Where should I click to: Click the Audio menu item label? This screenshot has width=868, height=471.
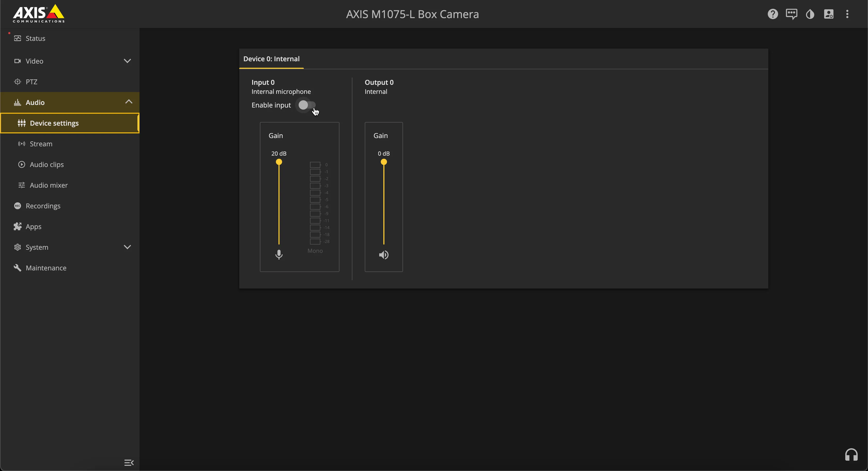[x=35, y=102]
